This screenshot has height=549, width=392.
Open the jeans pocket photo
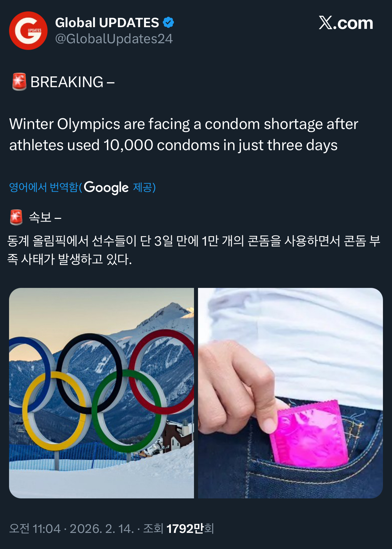click(290, 393)
